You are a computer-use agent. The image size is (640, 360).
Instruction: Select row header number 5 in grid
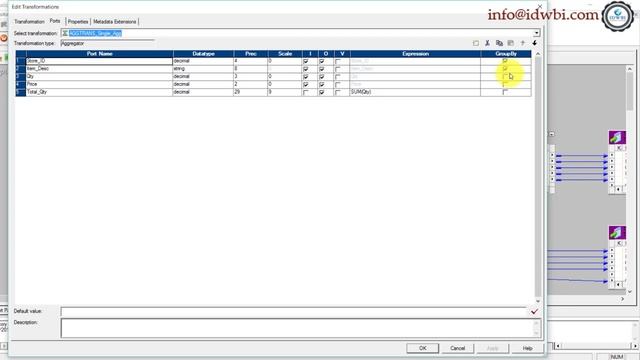coord(21,92)
